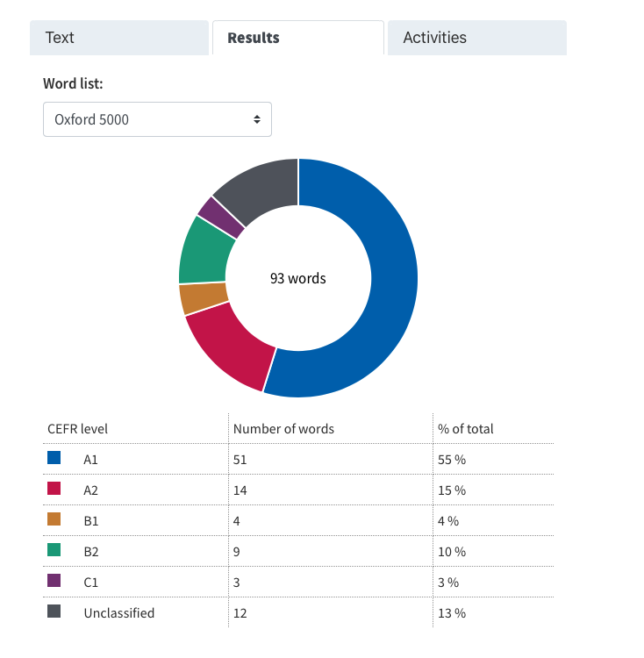Open the Oxford 5000 word list dropdown
Image resolution: width=644 pixels, height=658 pixels.
(x=157, y=119)
